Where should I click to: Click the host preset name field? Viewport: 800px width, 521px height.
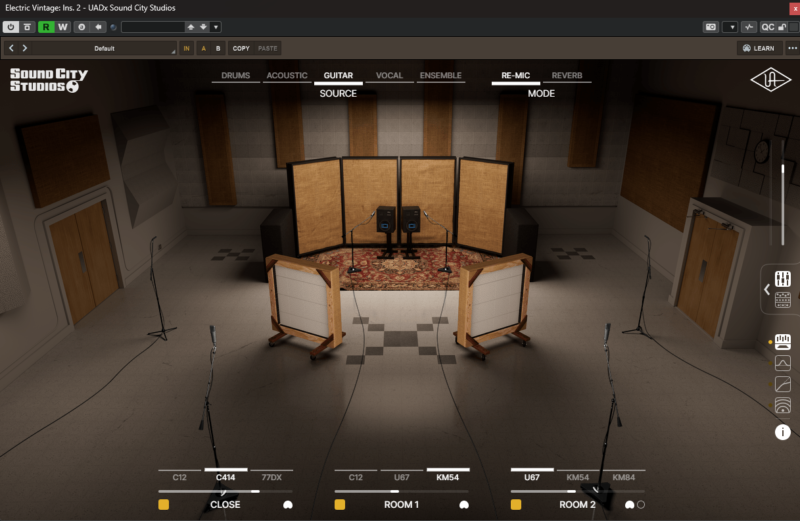pos(153,27)
